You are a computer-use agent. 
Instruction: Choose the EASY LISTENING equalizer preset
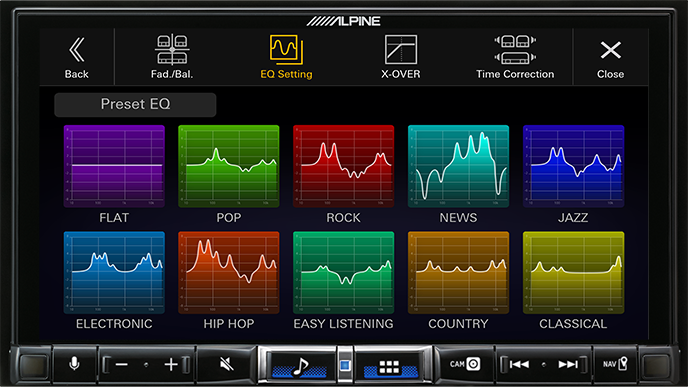(x=344, y=272)
